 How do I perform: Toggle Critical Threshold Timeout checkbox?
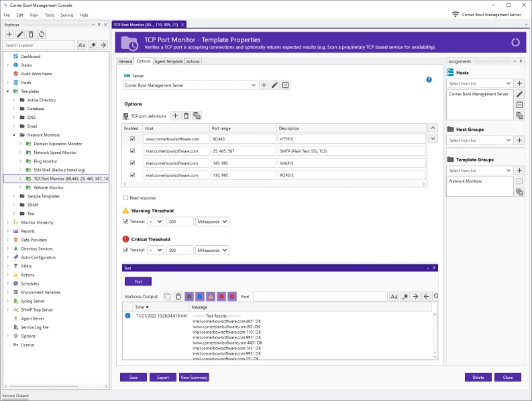click(x=126, y=250)
